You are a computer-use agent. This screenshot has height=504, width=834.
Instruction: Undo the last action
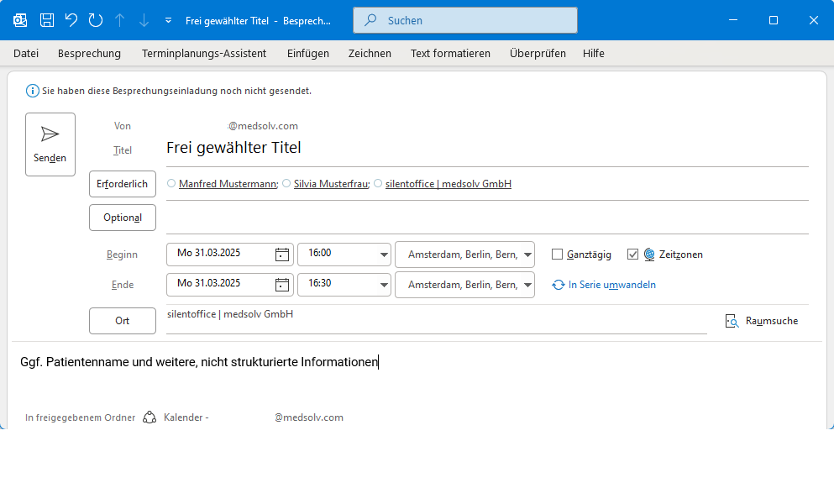pyautogui.click(x=71, y=20)
